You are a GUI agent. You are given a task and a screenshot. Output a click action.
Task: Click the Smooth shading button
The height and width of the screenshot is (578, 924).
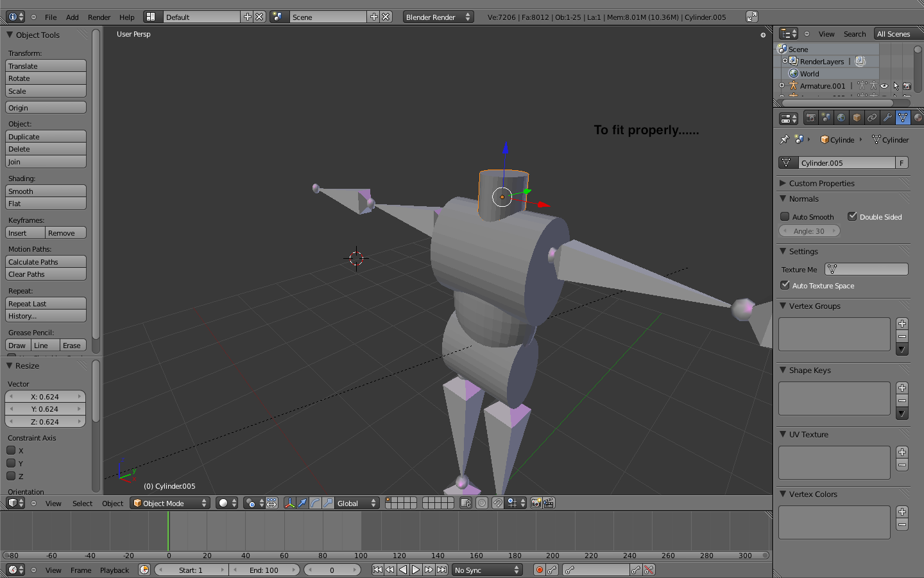pos(46,191)
